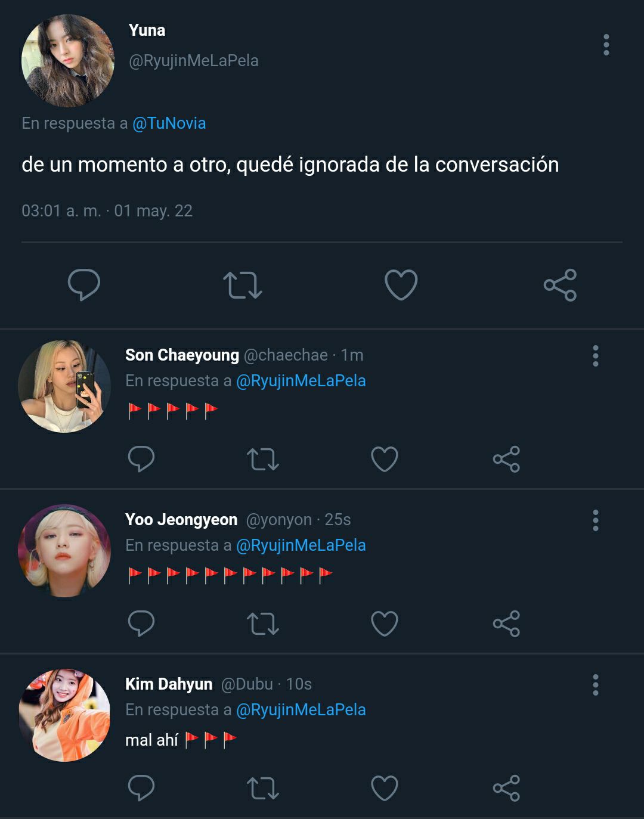Open options menu on Yoo Jeongyeon's reply
The height and width of the screenshot is (819, 644).
(x=595, y=520)
